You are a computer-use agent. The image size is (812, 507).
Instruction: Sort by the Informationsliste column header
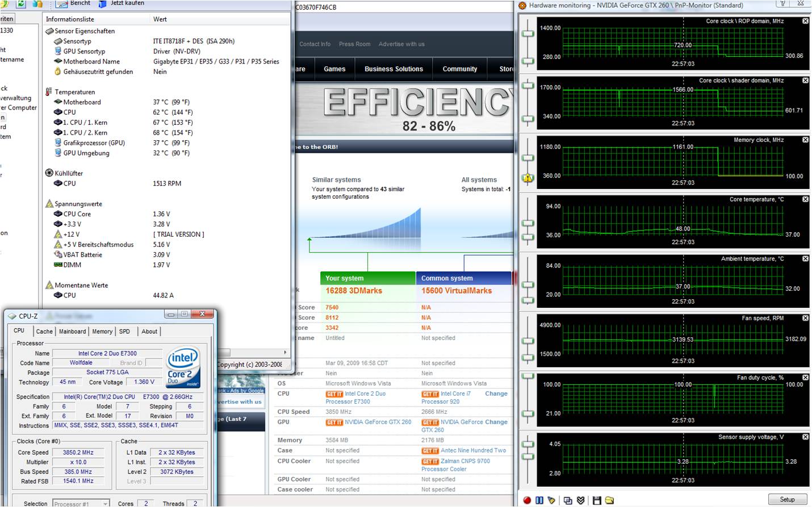click(x=95, y=19)
